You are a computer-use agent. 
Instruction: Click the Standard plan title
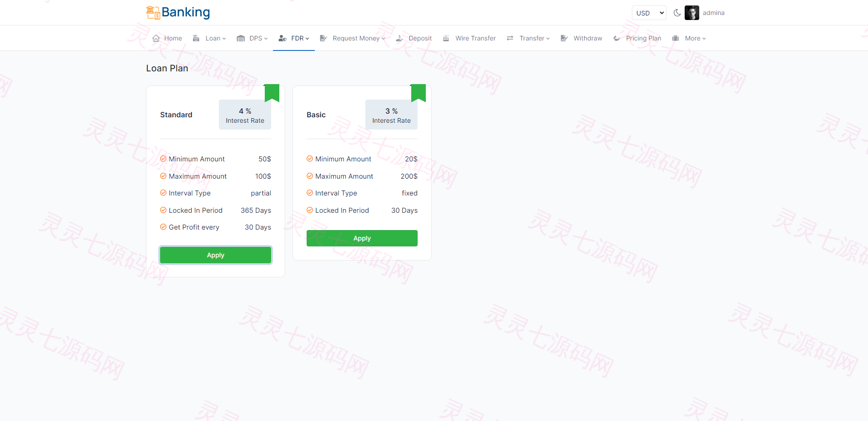point(176,115)
